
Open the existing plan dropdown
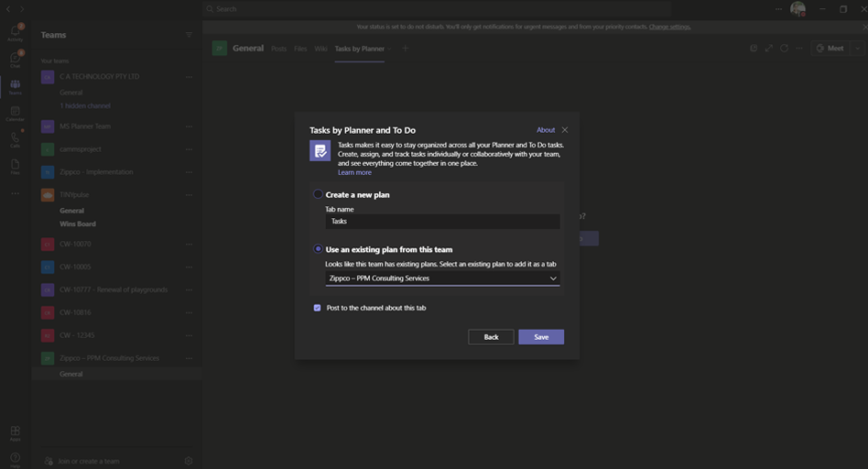[442, 278]
